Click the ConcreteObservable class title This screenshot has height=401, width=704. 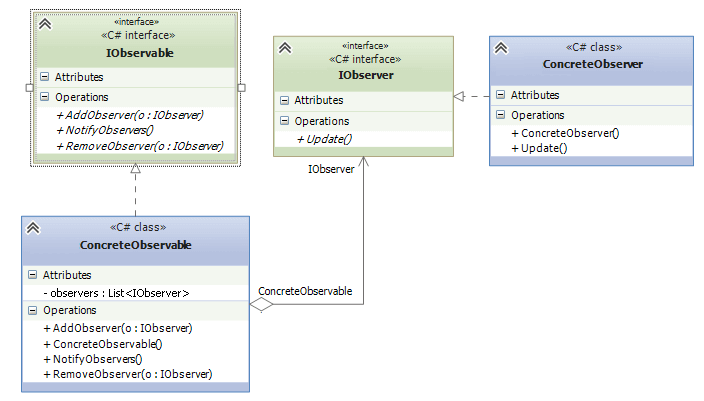click(135, 245)
